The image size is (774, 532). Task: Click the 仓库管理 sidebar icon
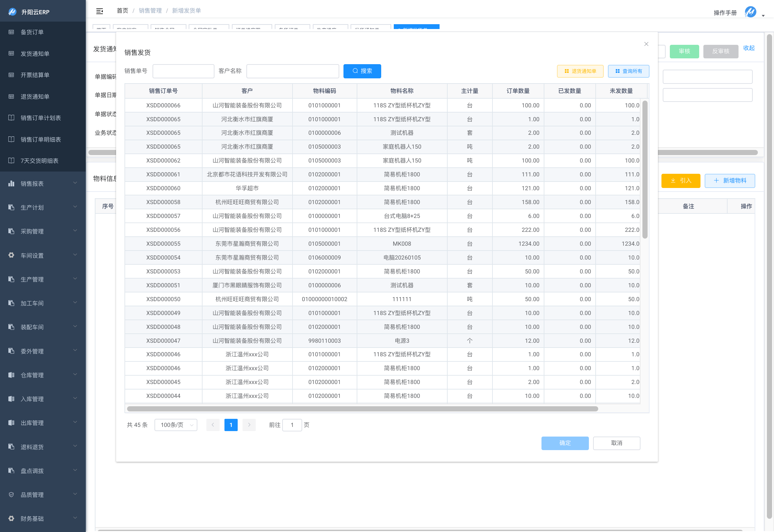click(x=11, y=375)
